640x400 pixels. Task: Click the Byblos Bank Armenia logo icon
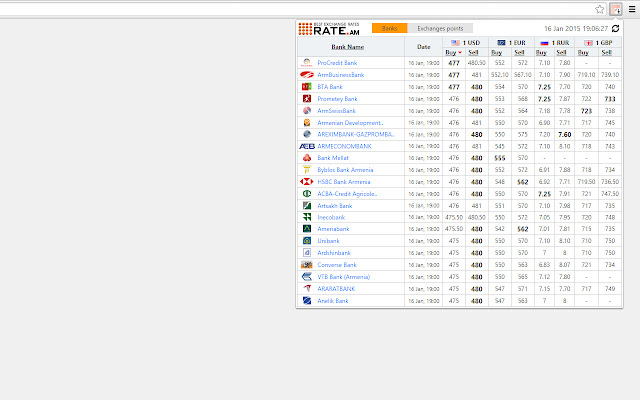[x=307, y=170]
